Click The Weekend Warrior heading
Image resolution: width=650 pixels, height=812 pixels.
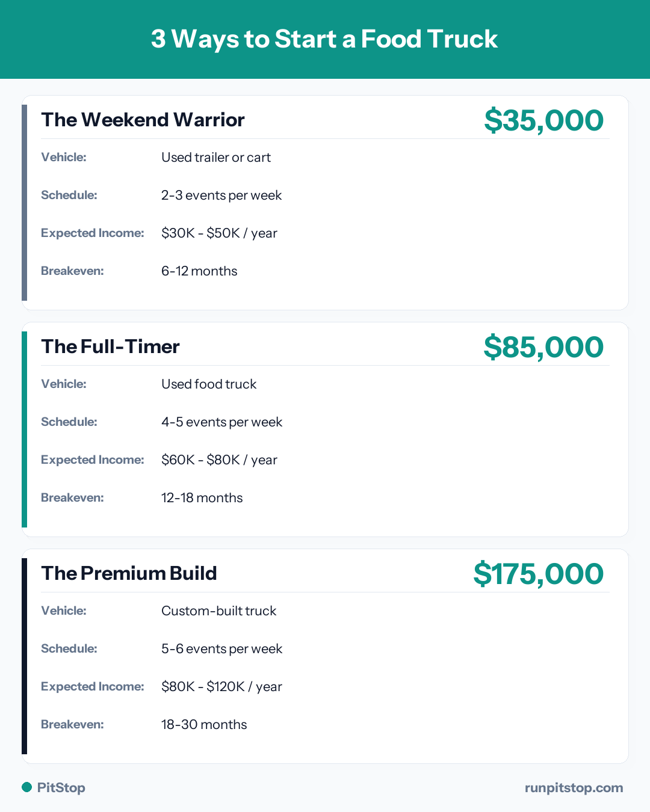[143, 120]
